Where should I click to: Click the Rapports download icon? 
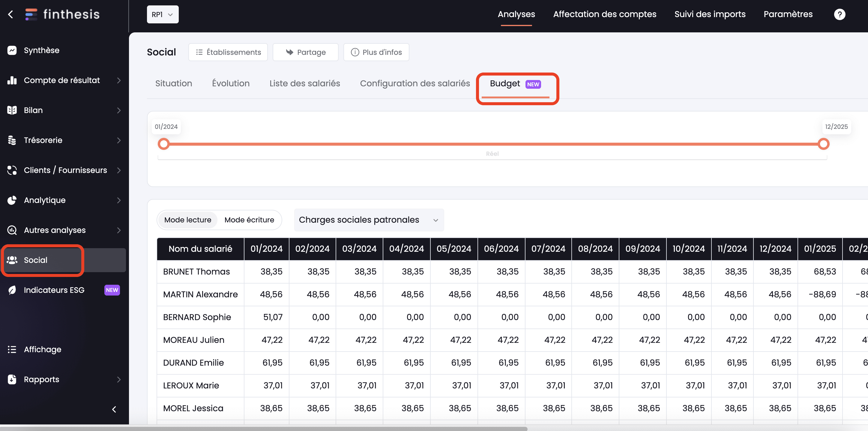pos(12,379)
